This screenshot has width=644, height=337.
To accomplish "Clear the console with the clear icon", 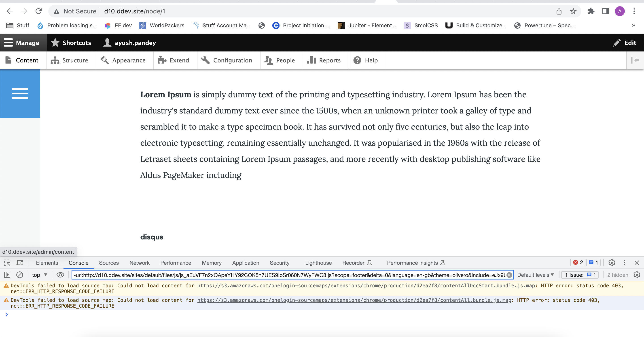I will pyautogui.click(x=19, y=275).
